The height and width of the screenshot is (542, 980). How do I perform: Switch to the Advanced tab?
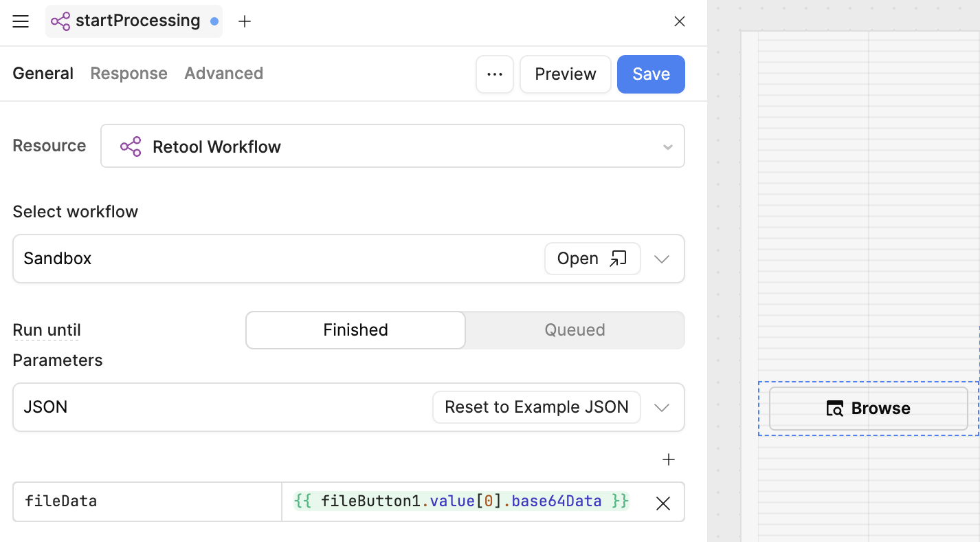(x=224, y=74)
